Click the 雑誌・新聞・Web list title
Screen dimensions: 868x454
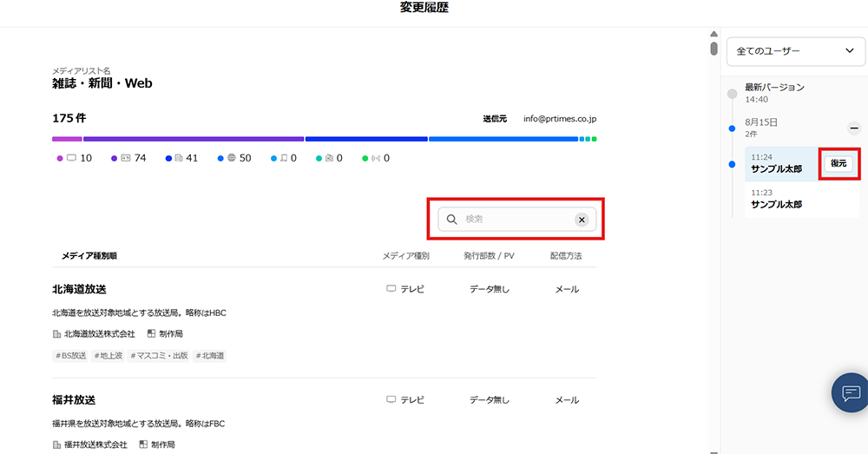(x=102, y=83)
